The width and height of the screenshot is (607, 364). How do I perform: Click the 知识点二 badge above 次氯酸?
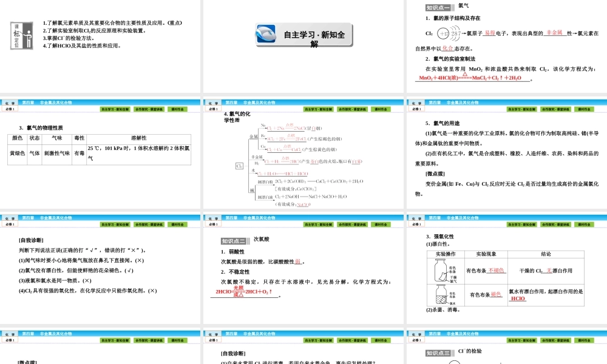(234, 240)
